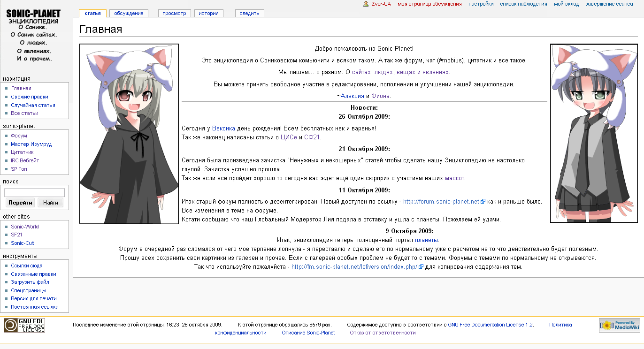Open настройки in the top user bar

[x=481, y=4]
